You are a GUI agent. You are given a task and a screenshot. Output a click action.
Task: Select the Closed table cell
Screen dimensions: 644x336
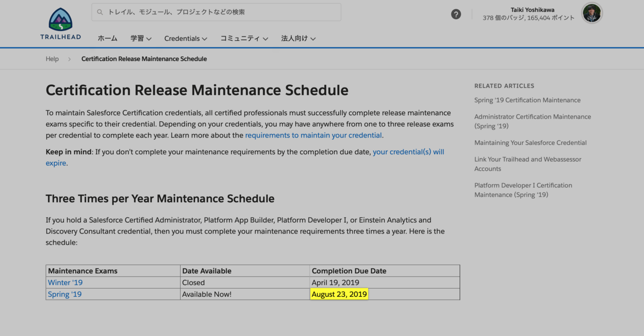245,282
